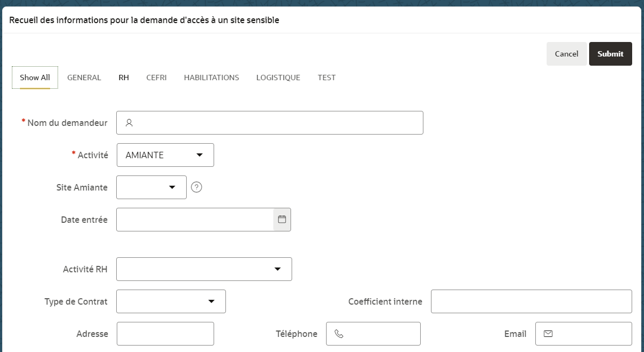
Task: Switch to the Show All tab
Action: click(x=34, y=78)
